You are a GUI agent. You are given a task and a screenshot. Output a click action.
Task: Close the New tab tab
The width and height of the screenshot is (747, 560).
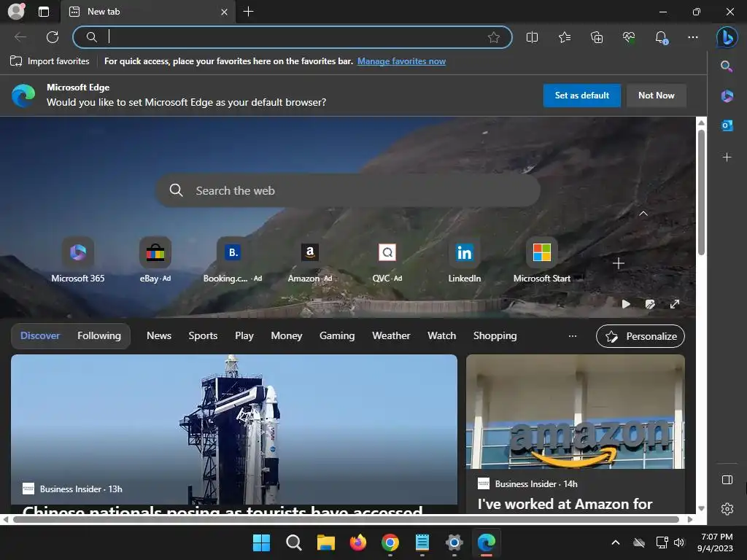tap(225, 12)
